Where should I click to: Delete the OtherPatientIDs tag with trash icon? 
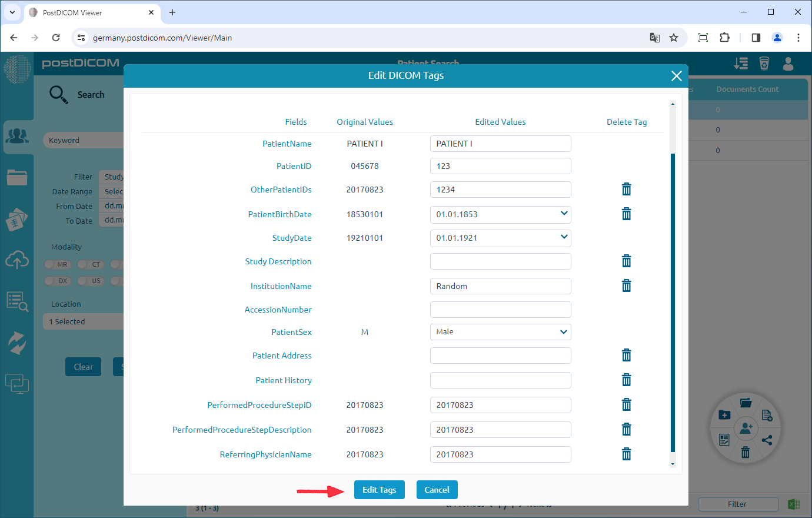pyautogui.click(x=627, y=189)
